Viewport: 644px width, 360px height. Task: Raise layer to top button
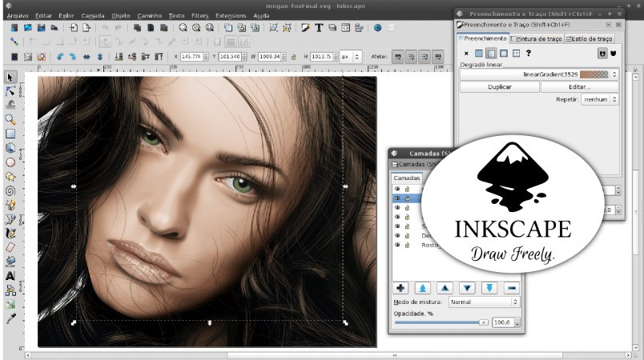pyautogui.click(x=423, y=288)
